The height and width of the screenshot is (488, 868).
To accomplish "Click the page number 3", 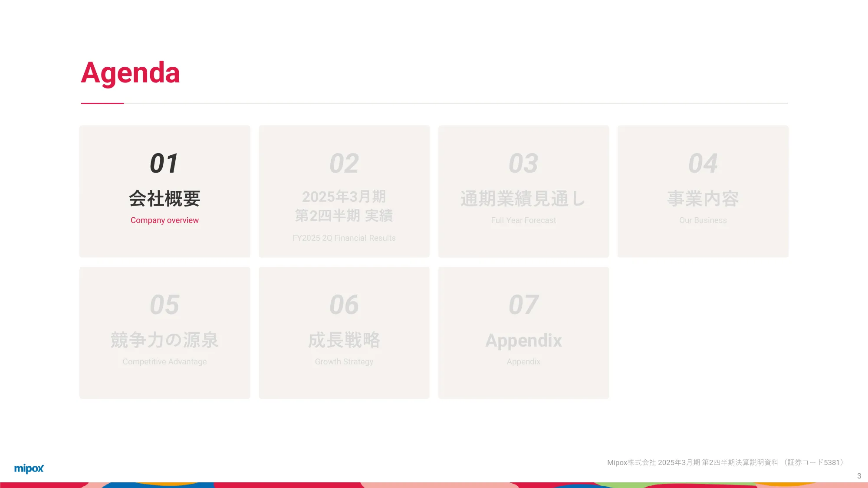I will pyautogui.click(x=859, y=476).
